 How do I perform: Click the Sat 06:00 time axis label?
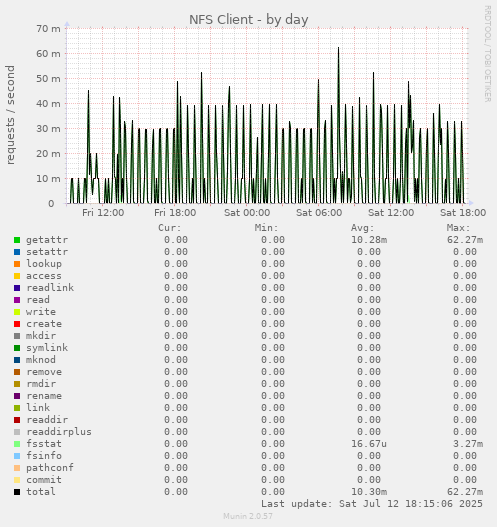[319, 213]
